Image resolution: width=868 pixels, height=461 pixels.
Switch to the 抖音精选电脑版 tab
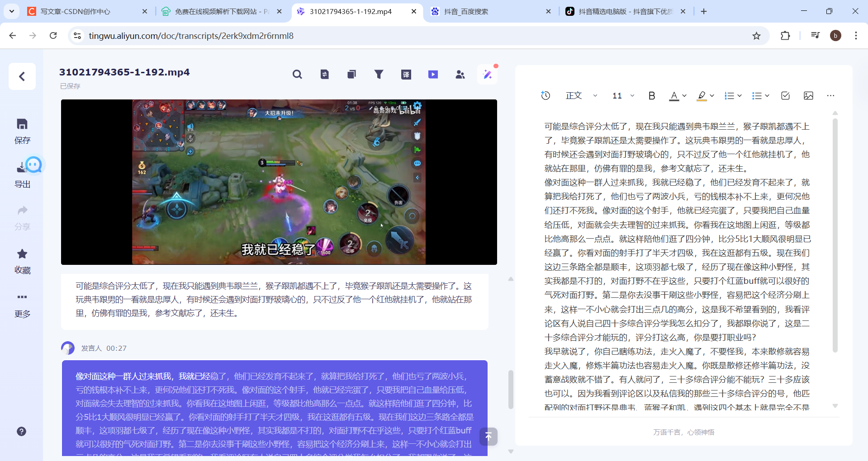click(625, 12)
